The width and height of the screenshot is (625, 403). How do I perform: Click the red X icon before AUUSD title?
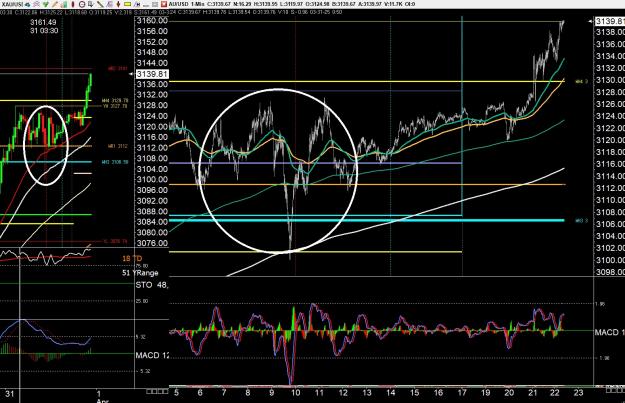tap(164, 4)
